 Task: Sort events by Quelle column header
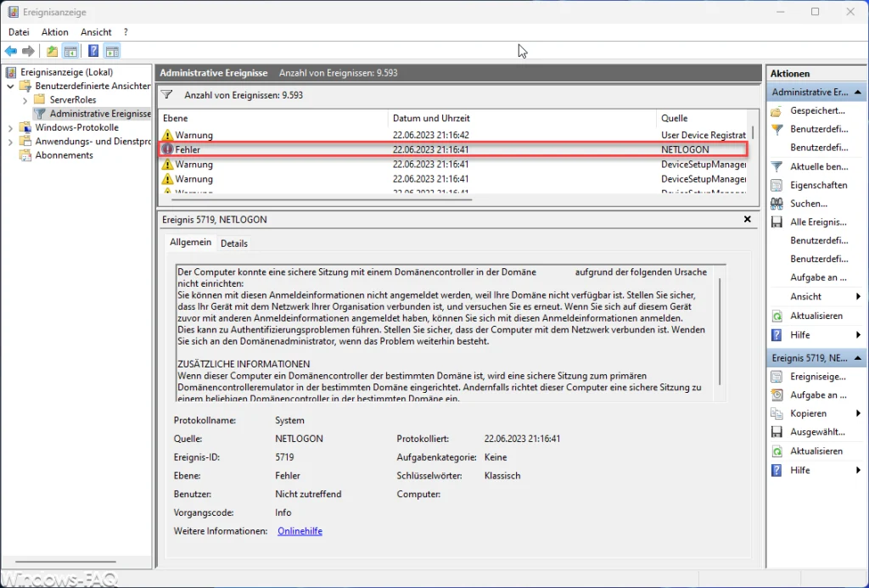pos(702,118)
